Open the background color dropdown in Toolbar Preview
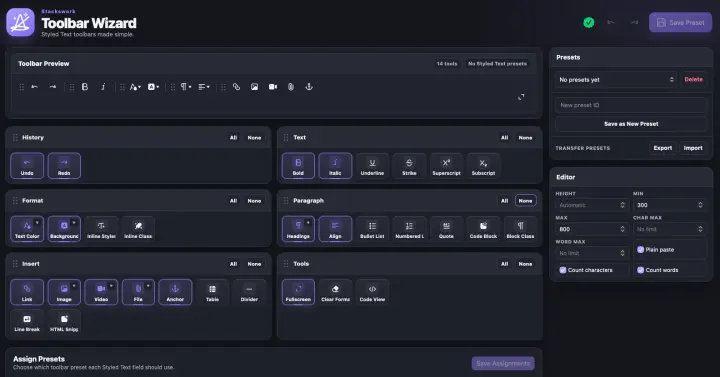 click(x=153, y=87)
